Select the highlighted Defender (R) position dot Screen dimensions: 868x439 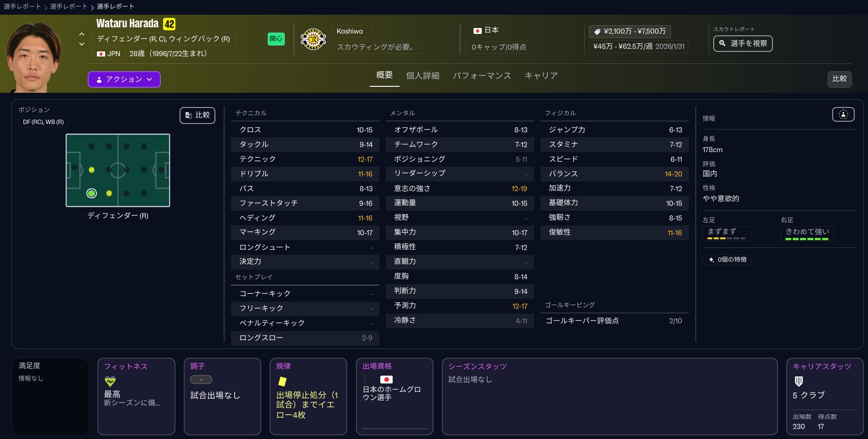(x=91, y=193)
